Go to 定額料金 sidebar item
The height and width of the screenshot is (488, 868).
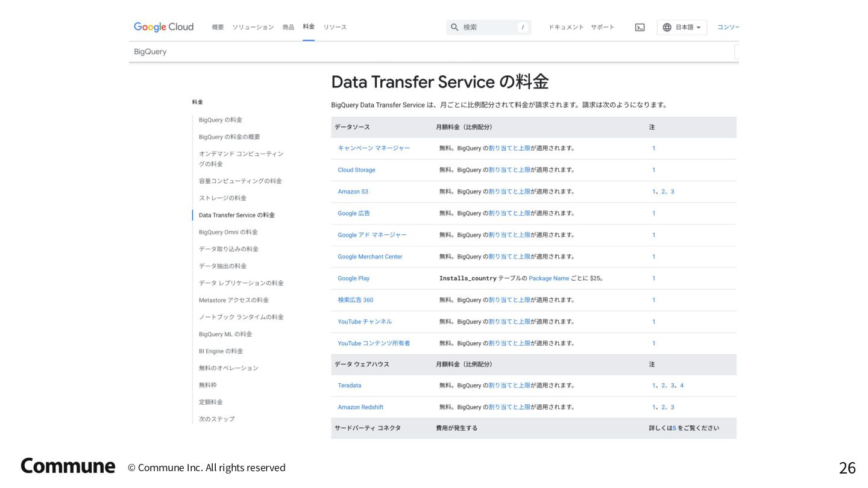(x=211, y=402)
